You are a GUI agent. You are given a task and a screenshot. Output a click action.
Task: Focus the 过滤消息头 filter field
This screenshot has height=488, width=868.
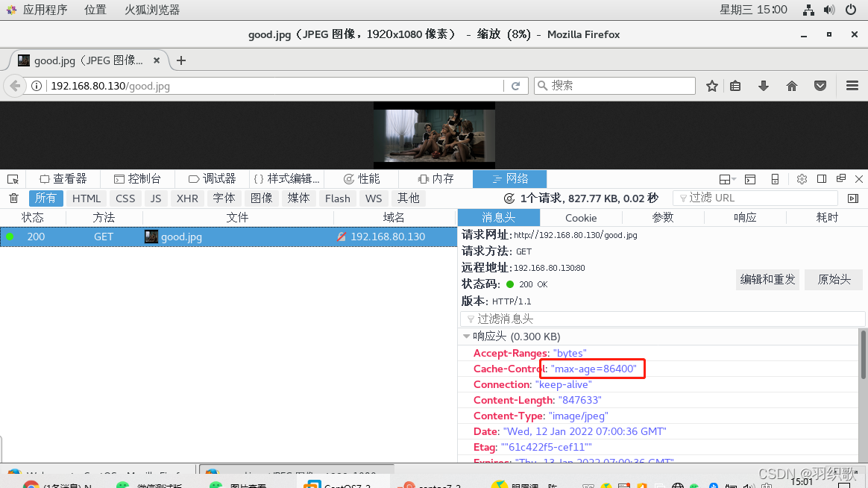[x=662, y=319]
